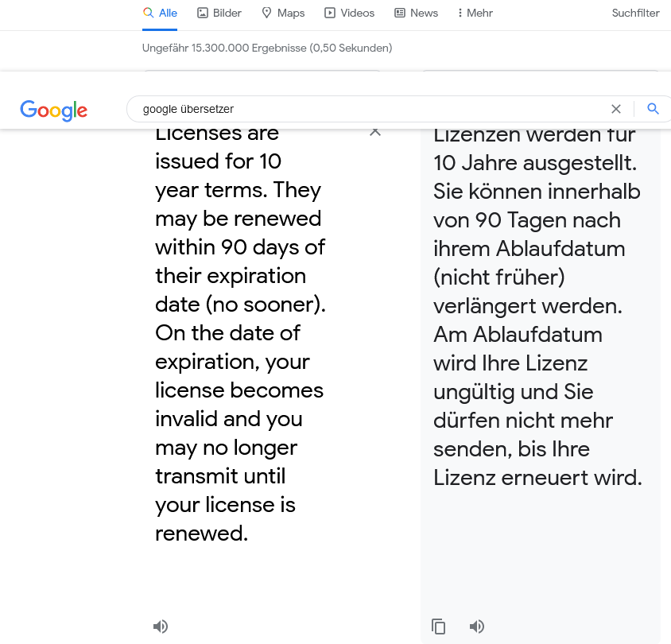Go to Google home via logo
The image size is (671, 644).
[x=54, y=111]
